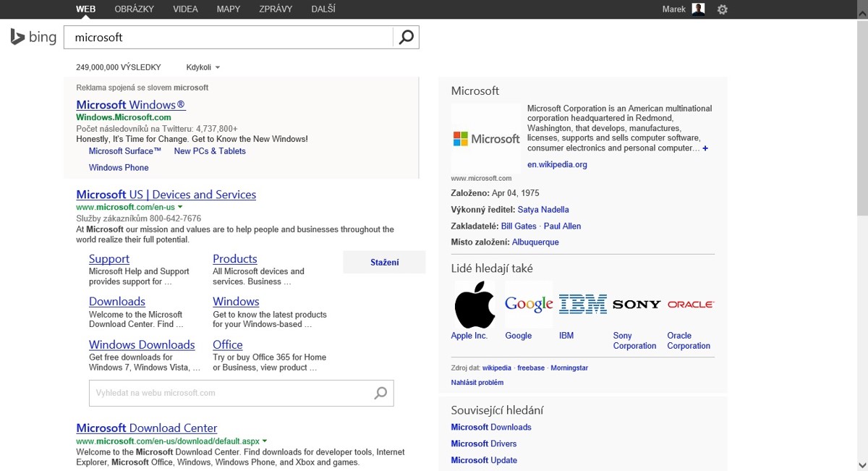Viewport: 868px width, 471px height.
Task: Click the Bing logo
Action: [33, 37]
